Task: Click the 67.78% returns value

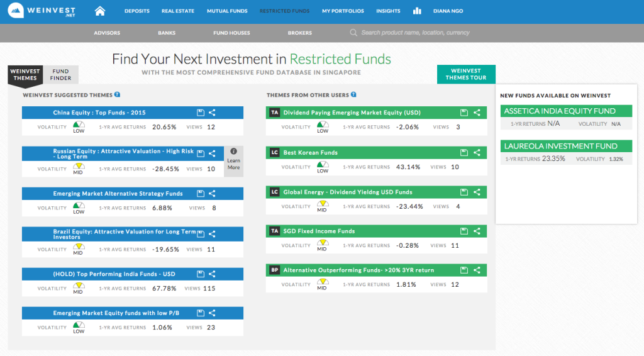Action: (164, 288)
